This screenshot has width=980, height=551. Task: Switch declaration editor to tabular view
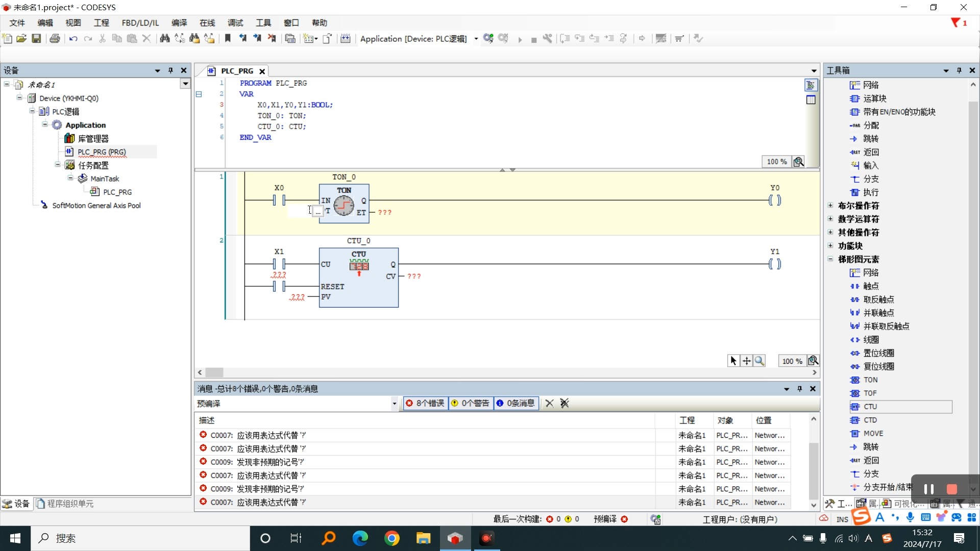tap(811, 100)
